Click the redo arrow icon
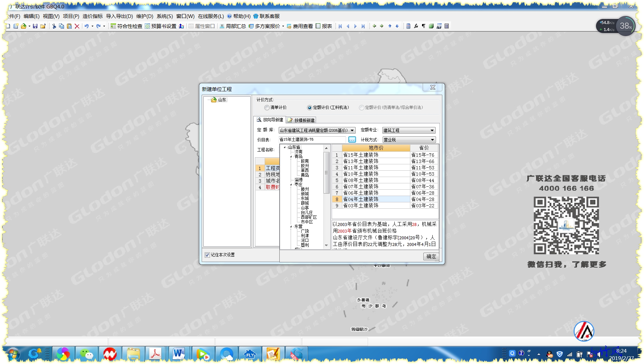This screenshot has height=364, width=644. coord(98,26)
